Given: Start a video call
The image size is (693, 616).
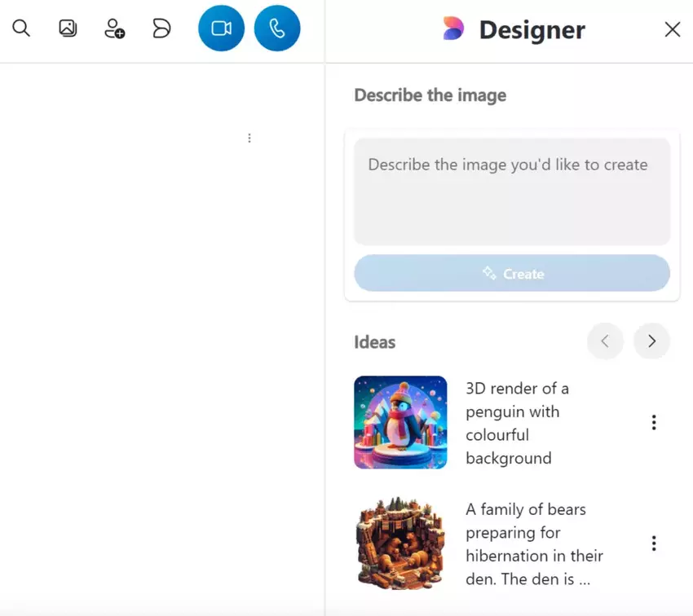Looking at the screenshot, I should pos(221,29).
